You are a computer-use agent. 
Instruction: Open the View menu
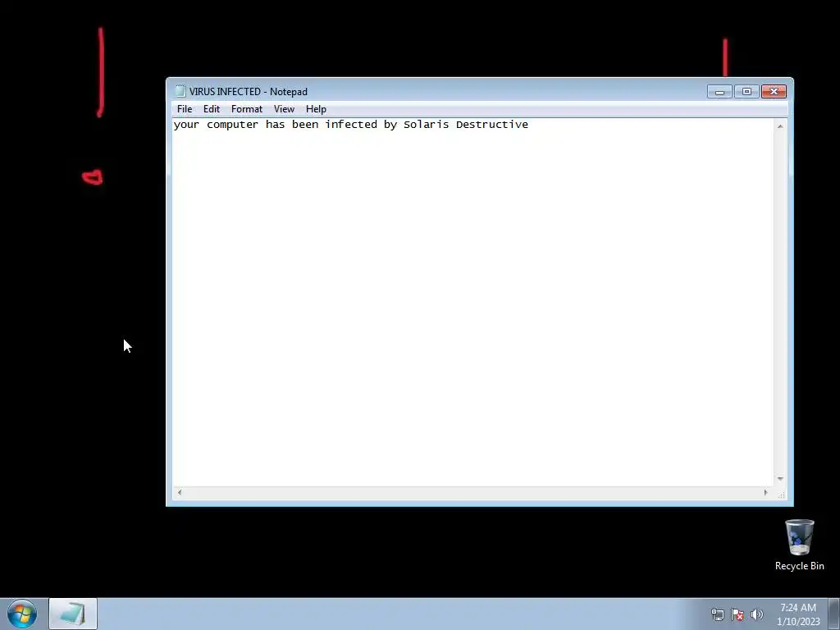(x=284, y=109)
